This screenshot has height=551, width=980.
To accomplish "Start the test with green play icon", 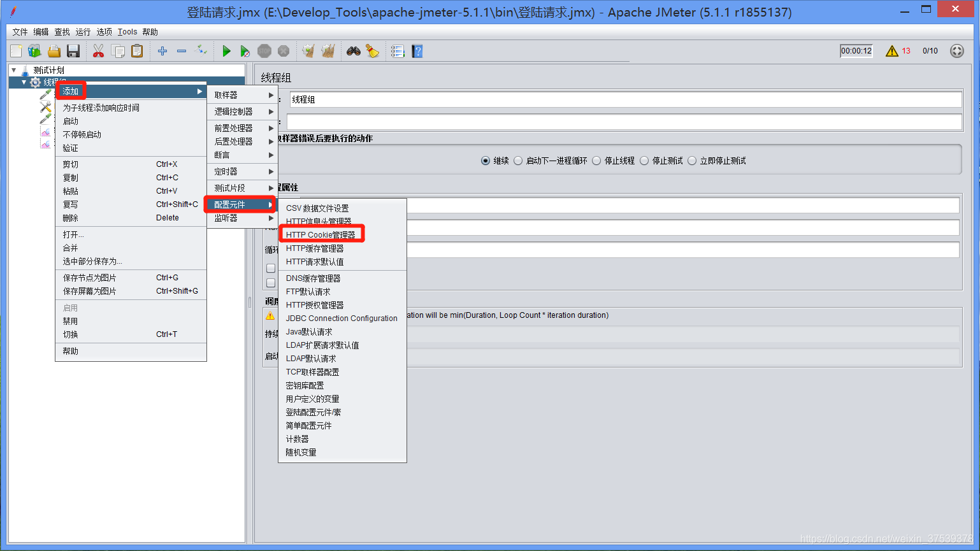I will [x=226, y=51].
